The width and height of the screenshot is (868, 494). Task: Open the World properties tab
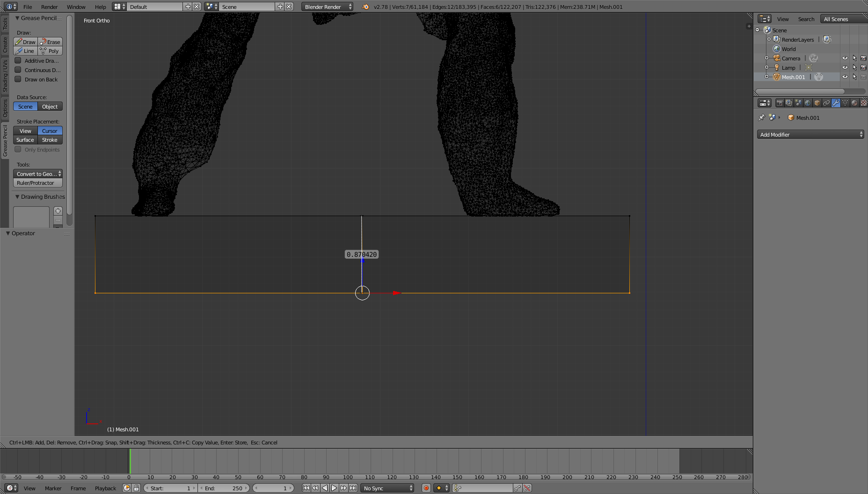click(808, 103)
